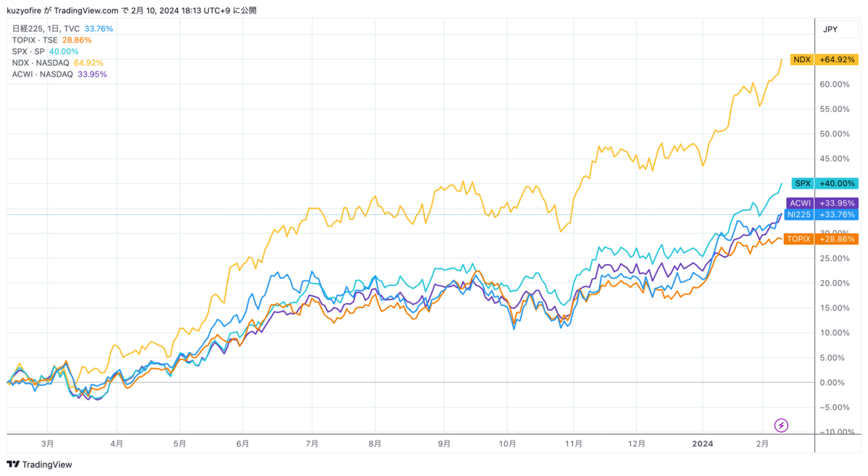The width and height of the screenshot is (868, 476).
Task: Click the 50.00% axis label
Action: point(835,134)
